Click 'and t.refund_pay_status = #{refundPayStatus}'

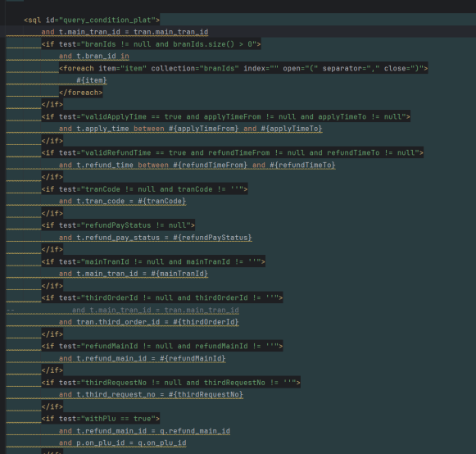[x=156, y=238]
